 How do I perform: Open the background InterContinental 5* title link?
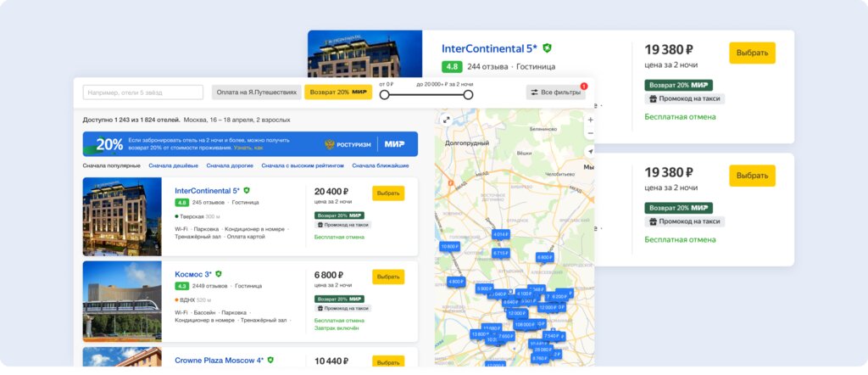tap(489, 48)
